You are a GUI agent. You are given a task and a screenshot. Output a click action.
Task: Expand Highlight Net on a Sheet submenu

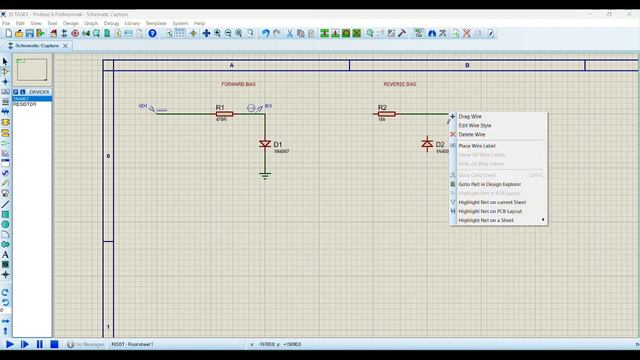[498, 220]
